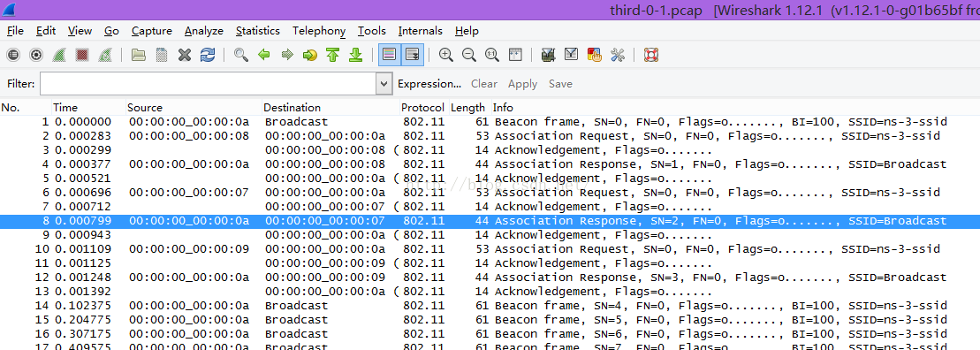980x350 pixels.
Task: Click the Expression... button
Action: click(429, 84)
